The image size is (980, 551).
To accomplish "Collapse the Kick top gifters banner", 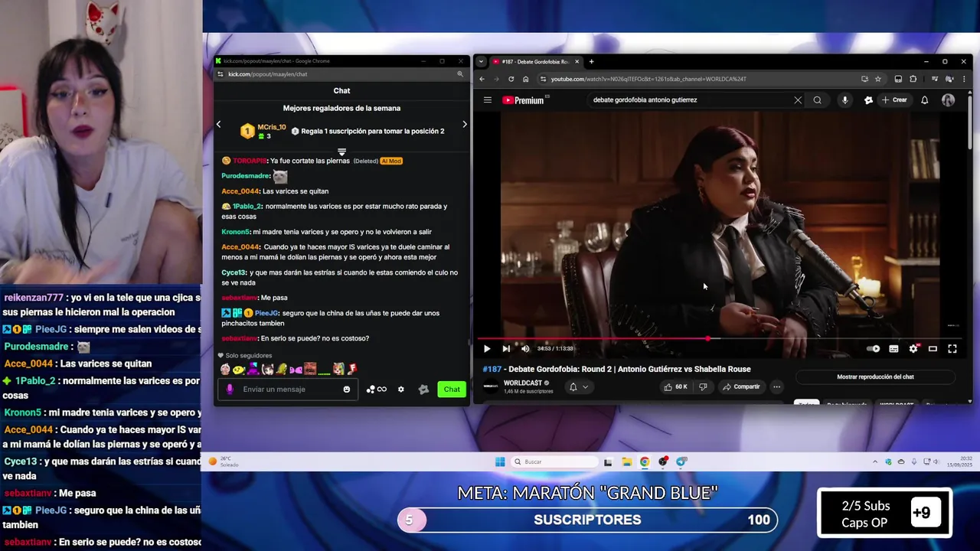I will coord(341,152).
